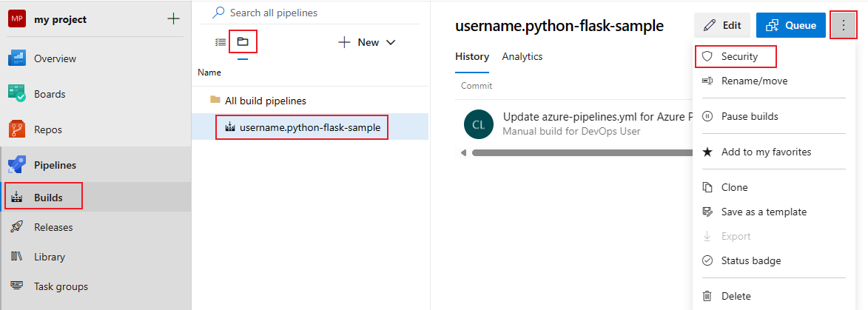
Task: Open Task groups
Action: point(61,286)
